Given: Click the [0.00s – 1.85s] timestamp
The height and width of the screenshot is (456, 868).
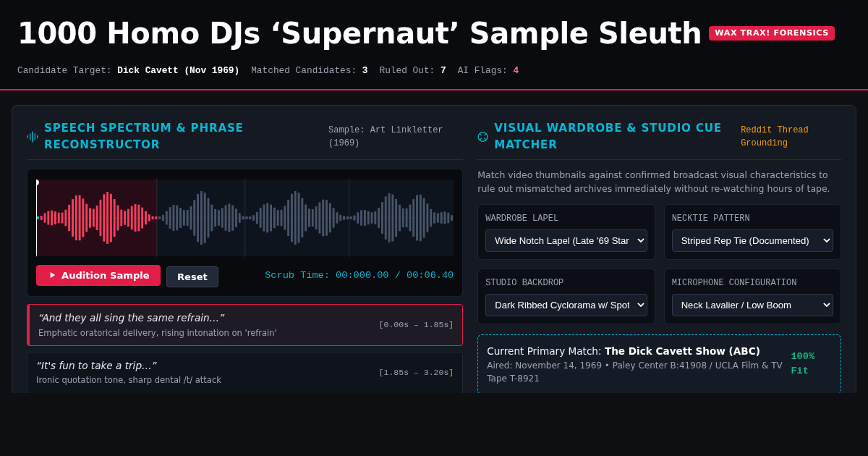Looking at the screenshot, I should 416,325.
